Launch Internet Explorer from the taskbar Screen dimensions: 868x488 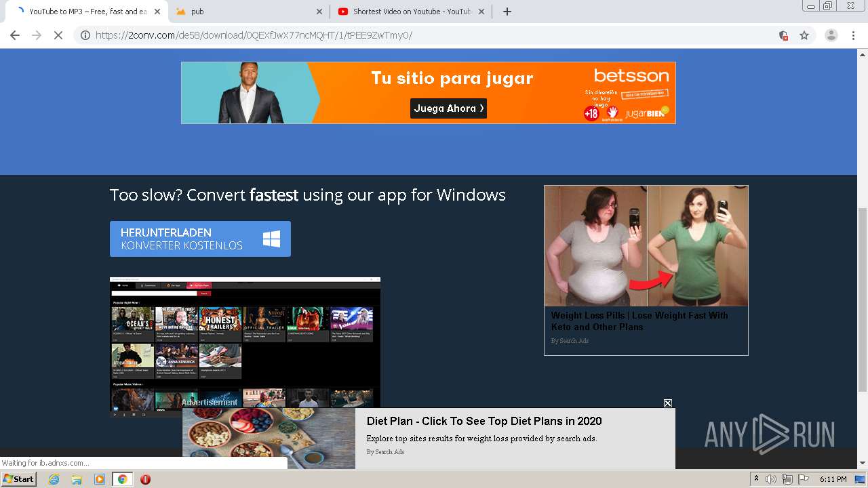click(x=54, y=479)
